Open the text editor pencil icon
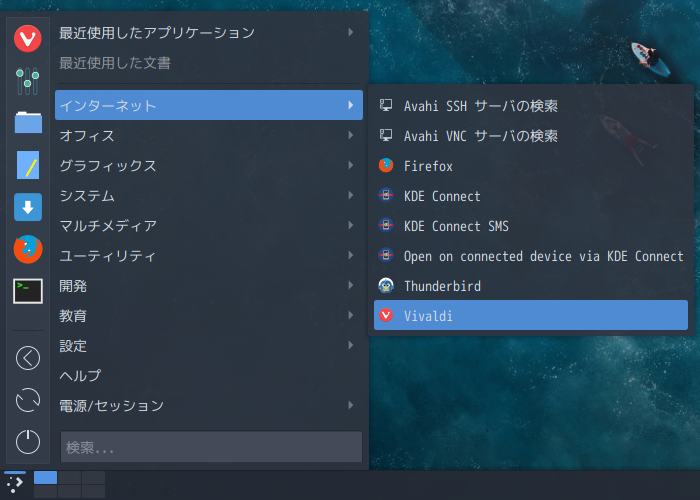 point(28,165)
